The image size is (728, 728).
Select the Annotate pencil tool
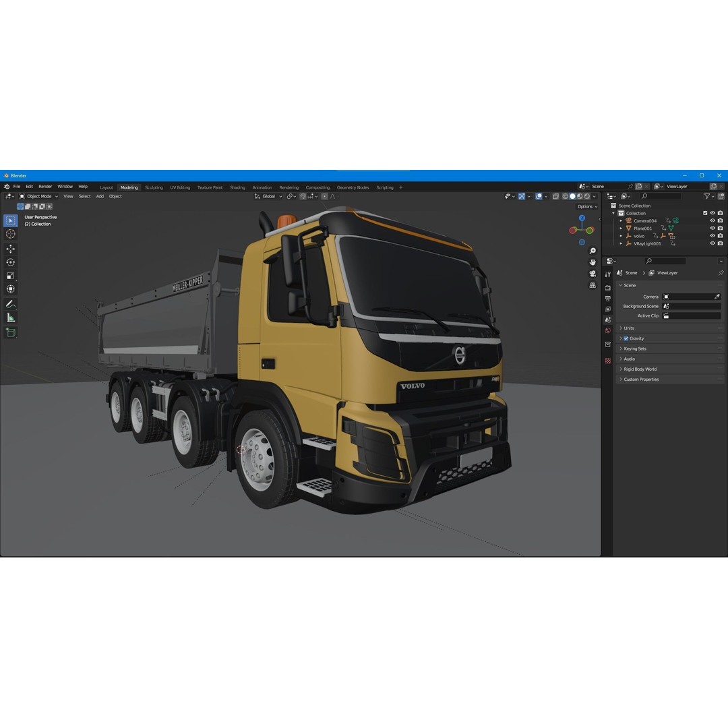(11, 304)
